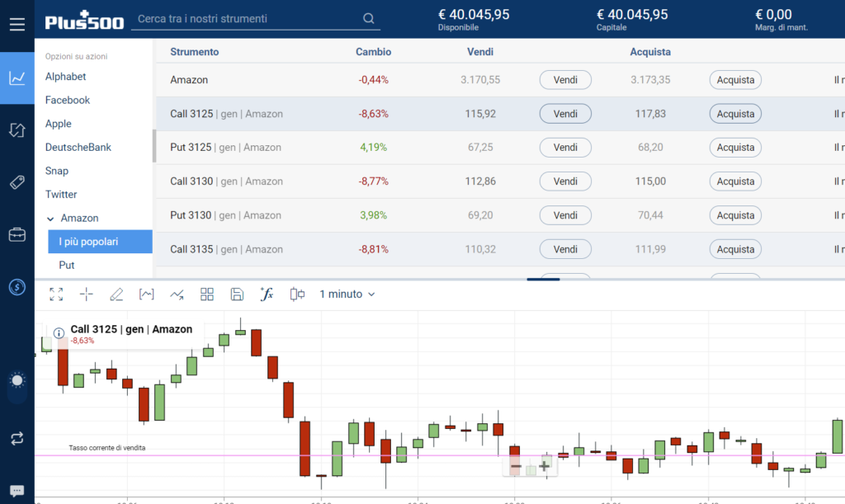Select Twitter in options list
This screenshot has height=504, width=845.
[x=61, y=195]
